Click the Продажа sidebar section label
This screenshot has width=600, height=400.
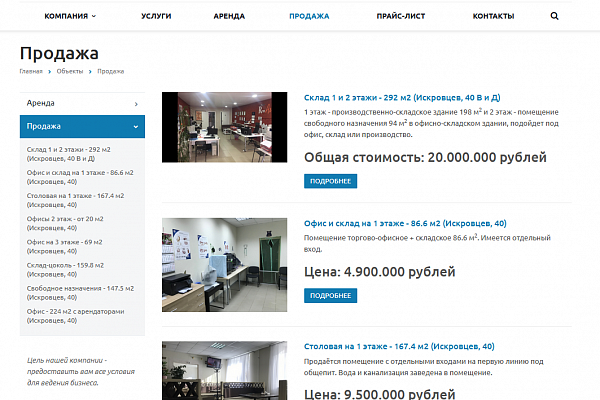pyautogui.click(x=44, y=126)
